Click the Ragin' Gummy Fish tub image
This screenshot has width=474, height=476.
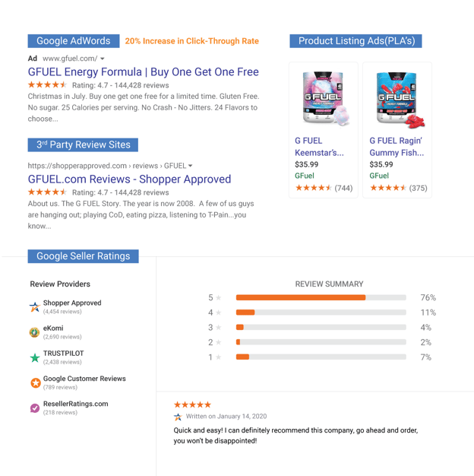(x=400, y=100)
